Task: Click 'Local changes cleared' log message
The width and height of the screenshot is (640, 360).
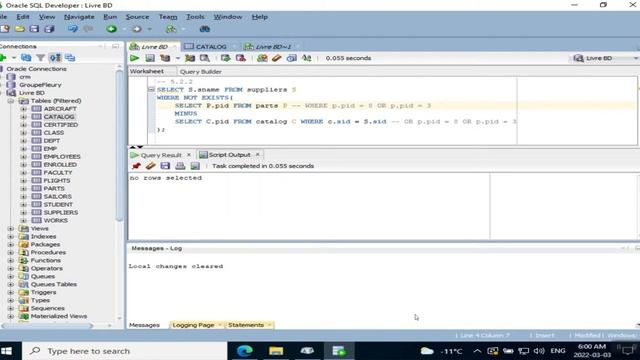Action: point(176,266)
